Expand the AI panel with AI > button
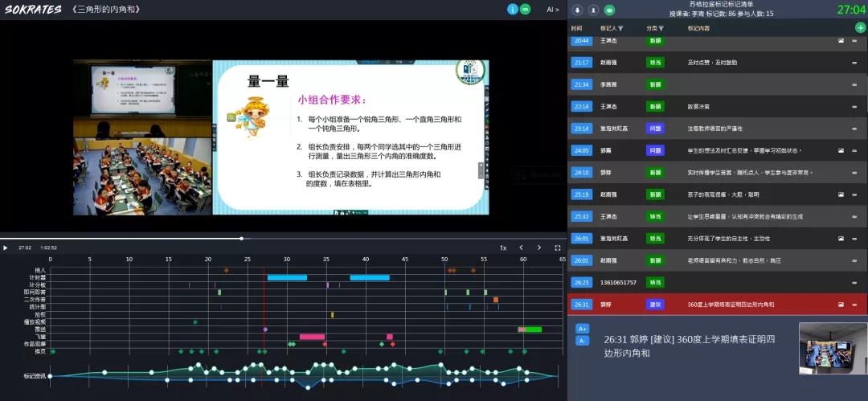868x401 pixels. (x=552, y=10)
